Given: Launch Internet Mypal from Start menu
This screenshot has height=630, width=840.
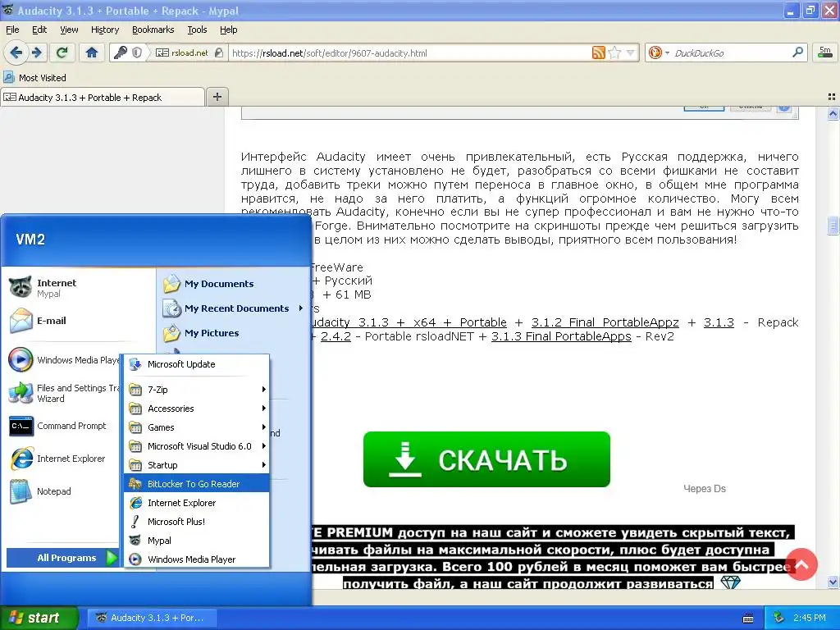Looking at the screenshot, I should [x=80, y=288].
